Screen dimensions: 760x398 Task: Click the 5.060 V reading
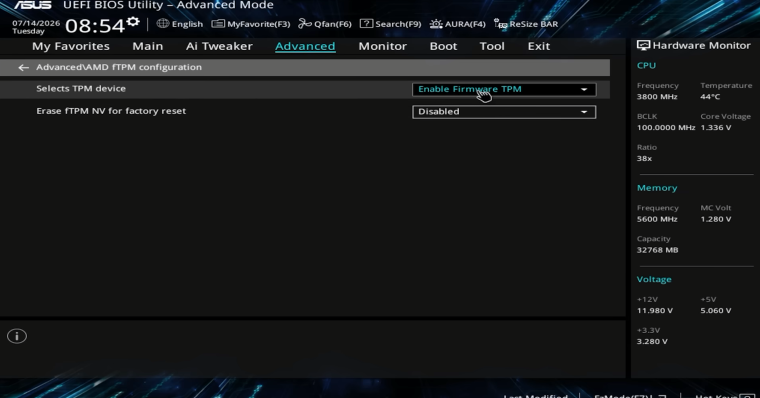pos(716,311)
